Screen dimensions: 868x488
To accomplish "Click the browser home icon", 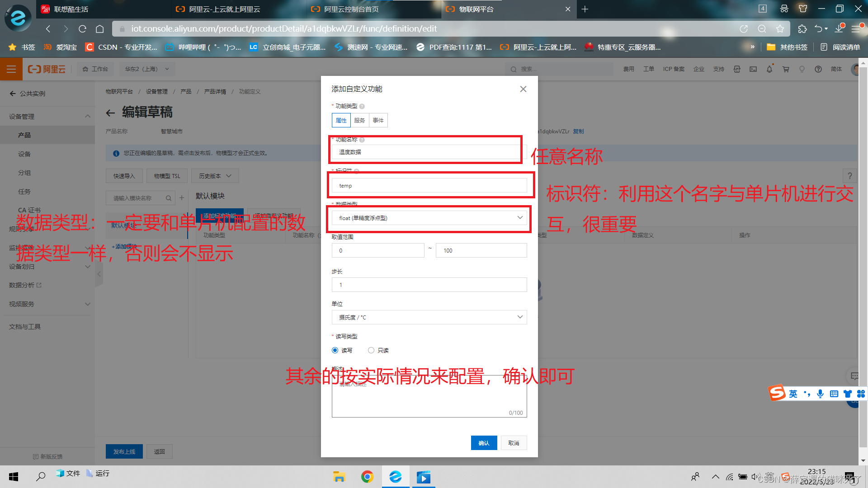I will (100, 29).
